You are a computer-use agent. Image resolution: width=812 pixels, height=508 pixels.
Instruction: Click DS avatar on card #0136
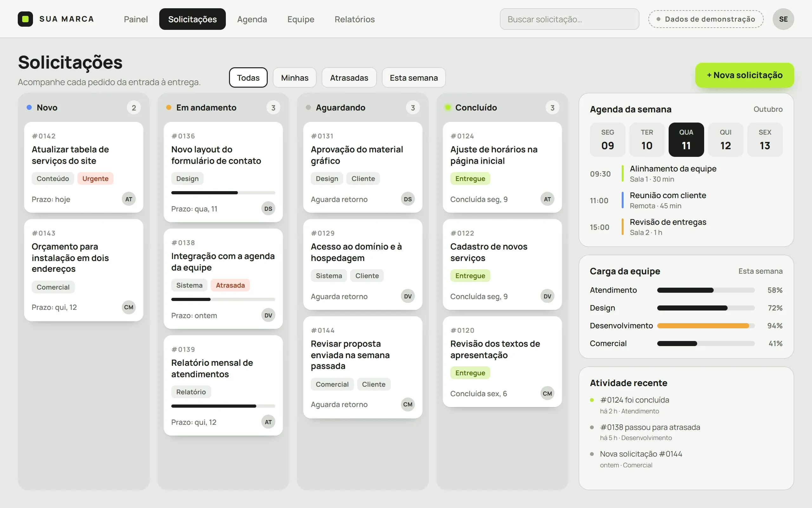click(x=268, y=209)
